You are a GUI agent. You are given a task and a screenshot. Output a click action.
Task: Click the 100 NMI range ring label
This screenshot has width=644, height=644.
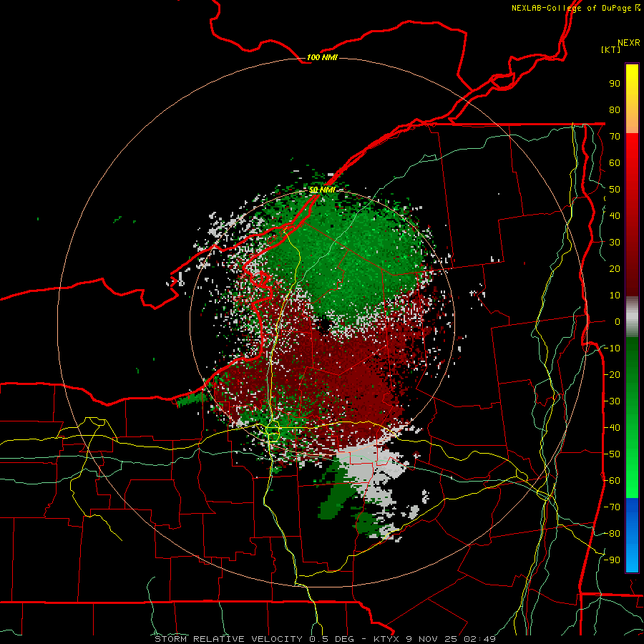click(322, 57)
